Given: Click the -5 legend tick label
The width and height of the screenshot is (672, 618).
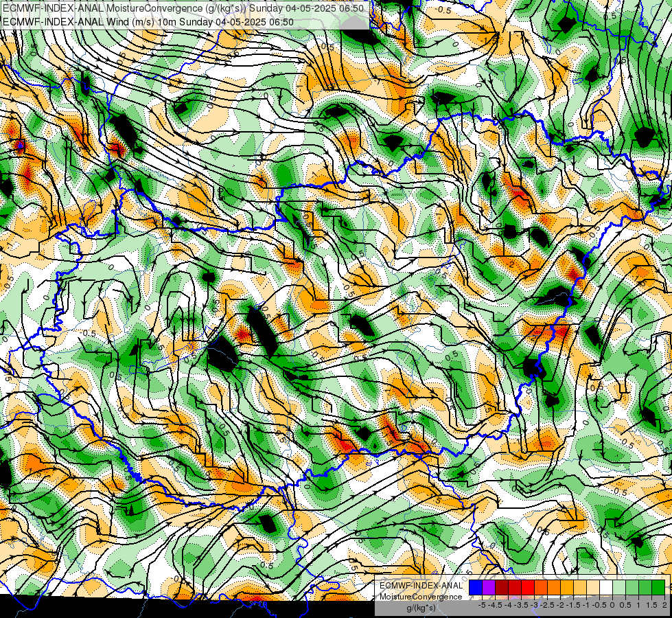Looking at the screenshot, I should pos(482,605).
